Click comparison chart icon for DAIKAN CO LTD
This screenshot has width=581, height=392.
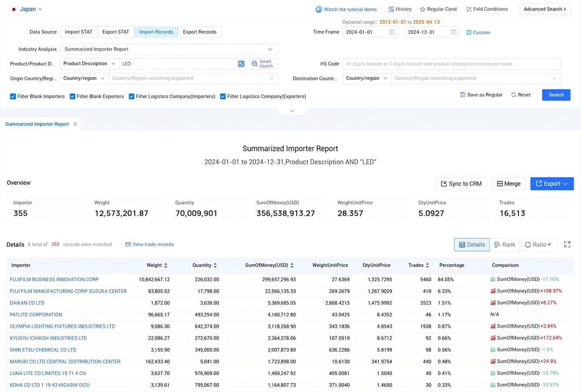493,303
